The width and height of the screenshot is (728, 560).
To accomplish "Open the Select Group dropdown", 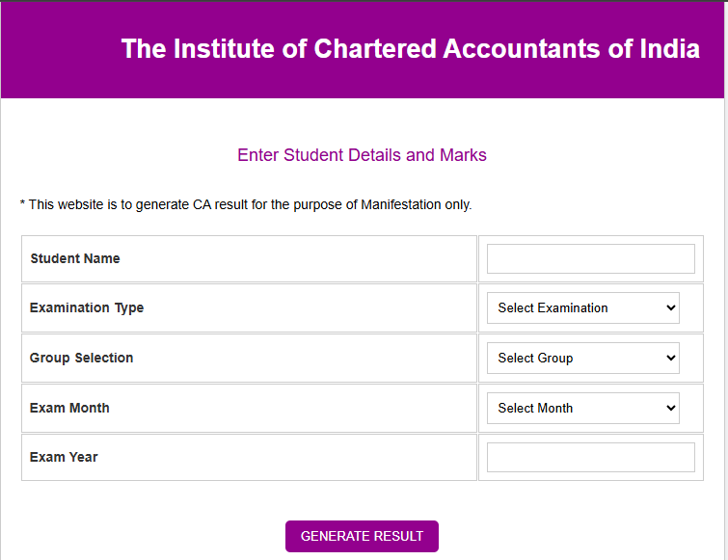I will 583,359.
